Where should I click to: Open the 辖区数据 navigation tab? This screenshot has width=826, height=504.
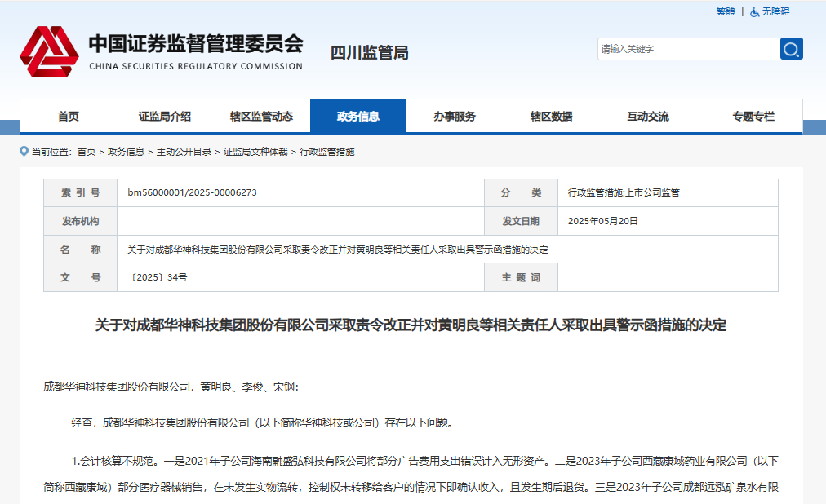click(x=551, y=117)
